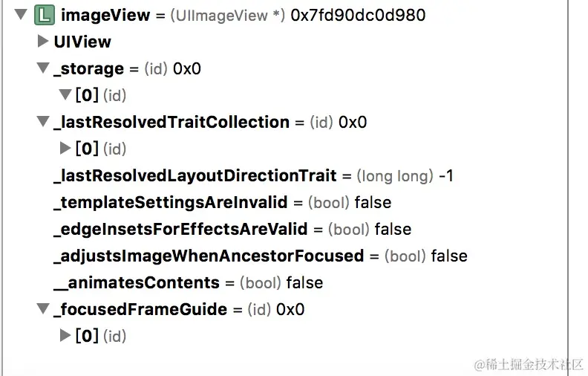The height and width of the screenshot is (376, 588).
Task: Click the imageView address value 0x7fd90dc0d980
Action: [x=359, y=15]
